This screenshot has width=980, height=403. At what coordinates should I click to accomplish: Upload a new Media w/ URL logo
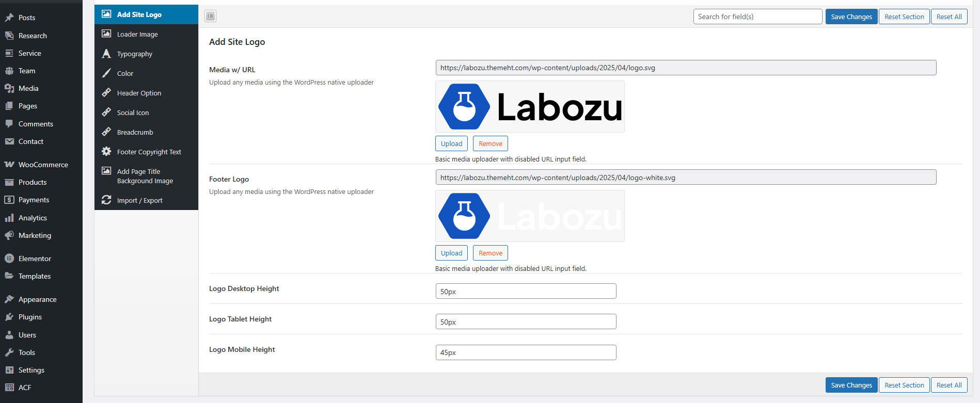pos(451,143)
